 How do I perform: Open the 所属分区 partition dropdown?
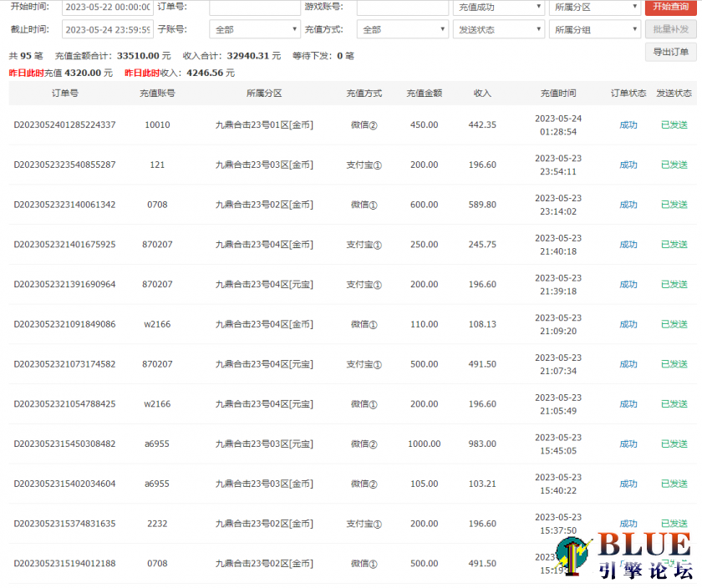(x=594, y=8)
